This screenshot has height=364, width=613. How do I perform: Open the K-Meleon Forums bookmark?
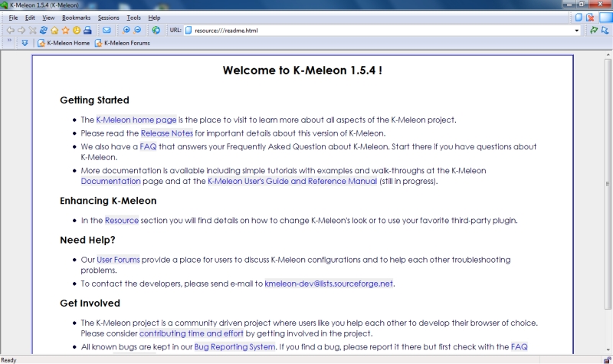123,43
